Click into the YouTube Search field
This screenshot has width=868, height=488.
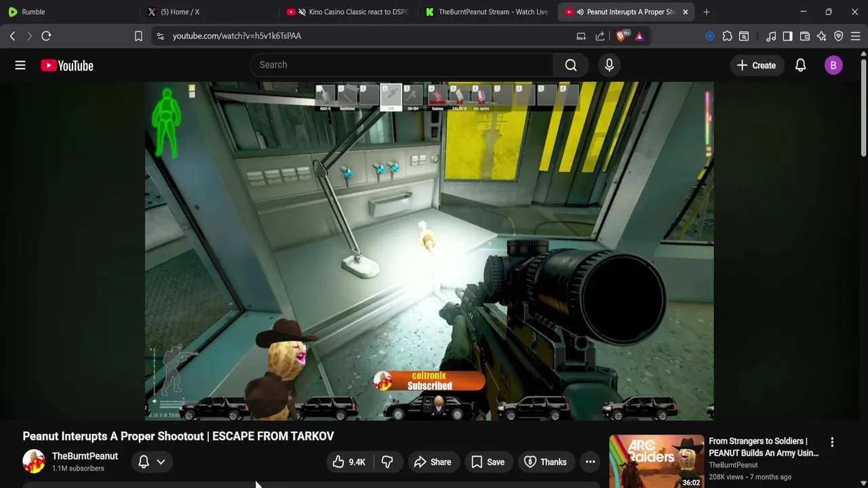pyautogui.click(x=402, y=65)
